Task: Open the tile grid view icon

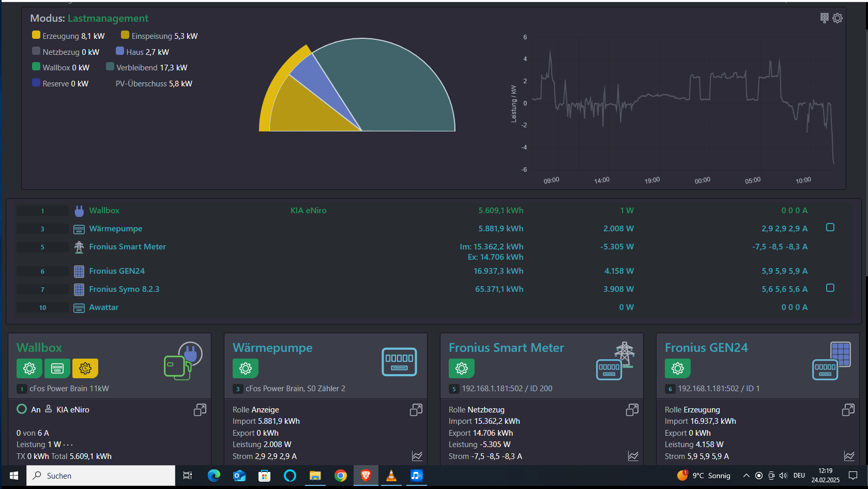Action: click(x=825, y=18)
